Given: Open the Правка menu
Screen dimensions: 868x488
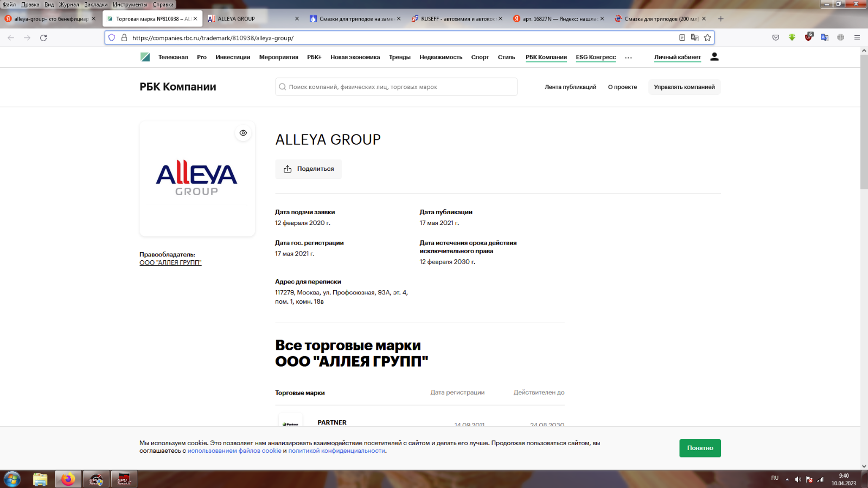Looking at the screenshot, I should tap(30, 4).
